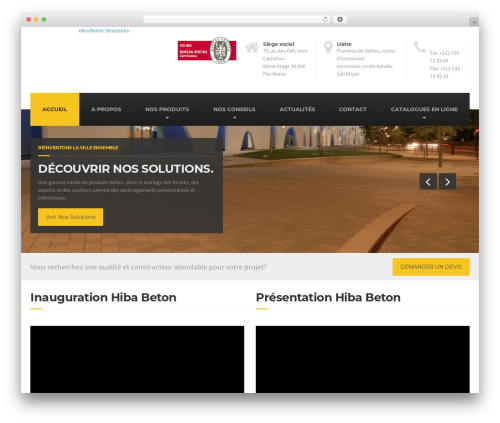
Task: Play the Inauguration Hiba Beton video
Action: coord(137,359)
